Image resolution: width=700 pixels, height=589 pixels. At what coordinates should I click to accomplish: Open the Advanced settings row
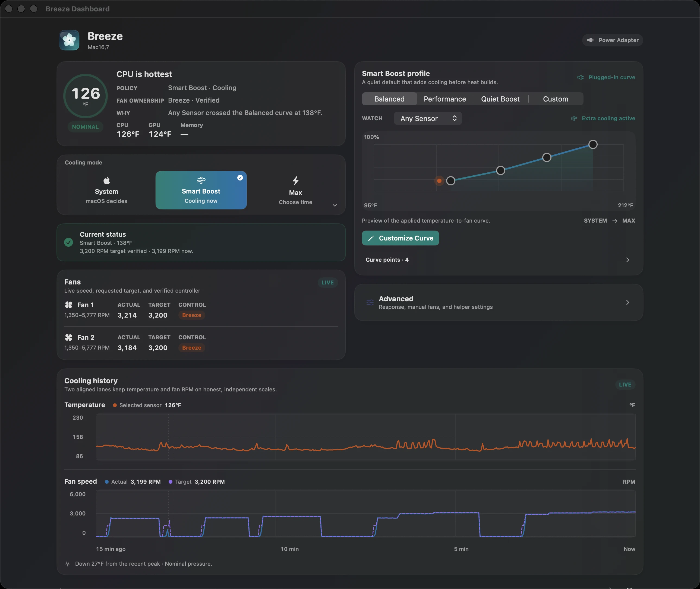point(499,303)
